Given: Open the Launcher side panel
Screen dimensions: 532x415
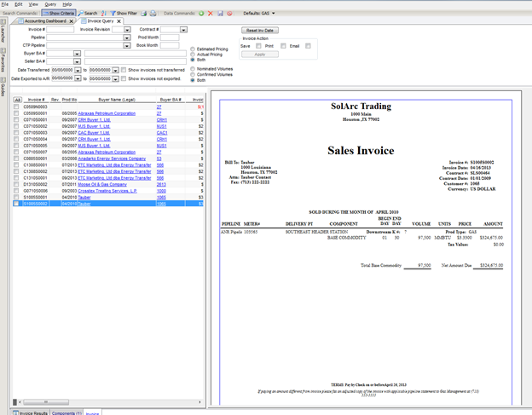Looking at the screenshot, I should (x=3, y=33).
